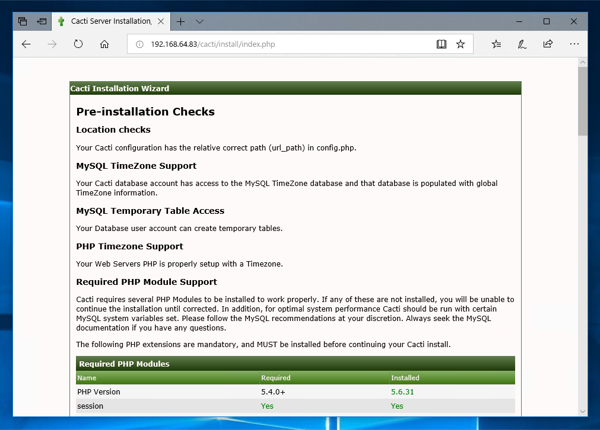
Task: Click the browser Back arrow
Action: [26, 44]
